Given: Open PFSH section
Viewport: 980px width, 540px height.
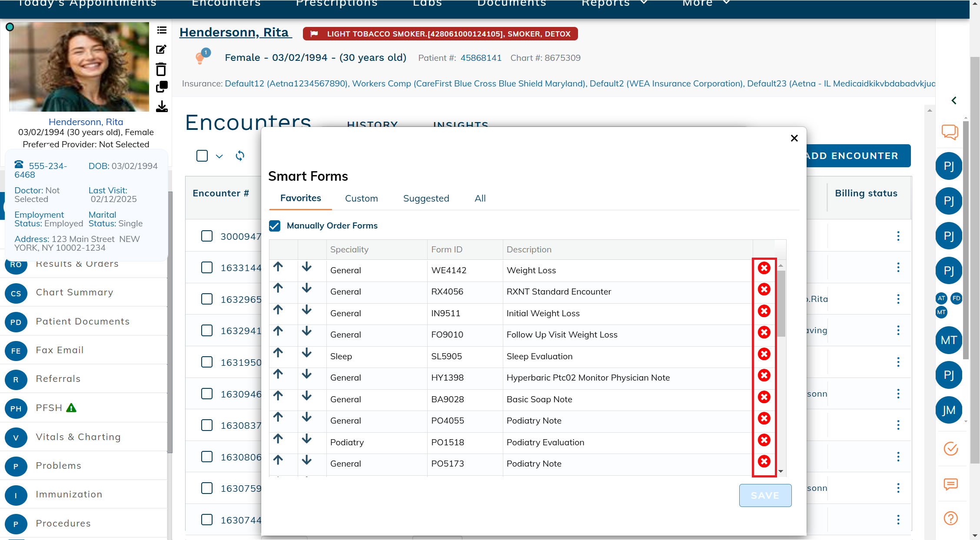Looking at the screenshot, I should [x=83, y=408].
